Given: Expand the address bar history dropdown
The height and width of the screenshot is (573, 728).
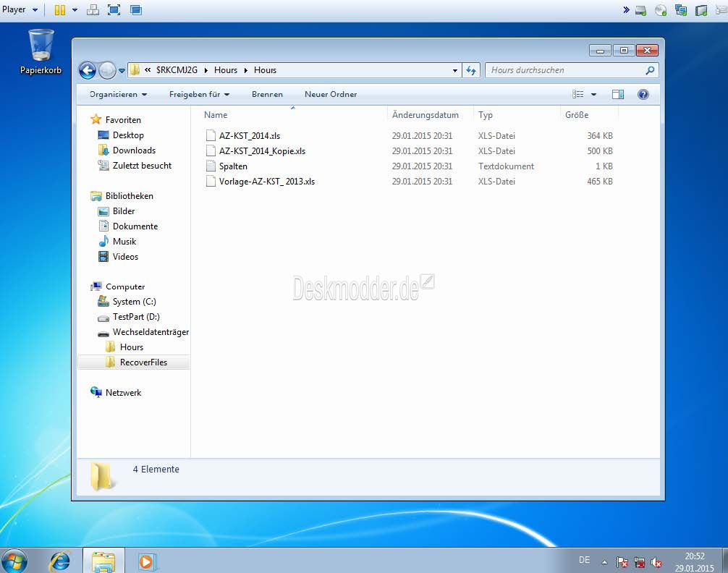Looking at the screenshot, I should [x=455, y=71].
